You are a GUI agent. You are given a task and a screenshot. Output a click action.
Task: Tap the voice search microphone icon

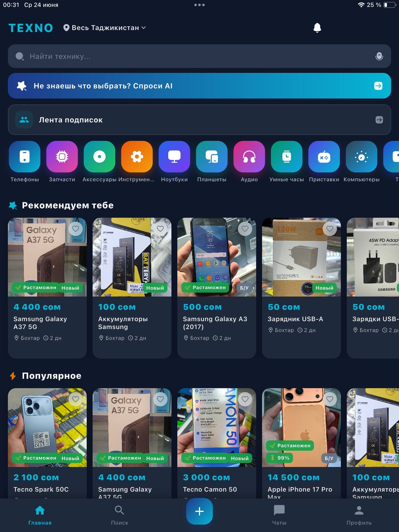(379, 56)
